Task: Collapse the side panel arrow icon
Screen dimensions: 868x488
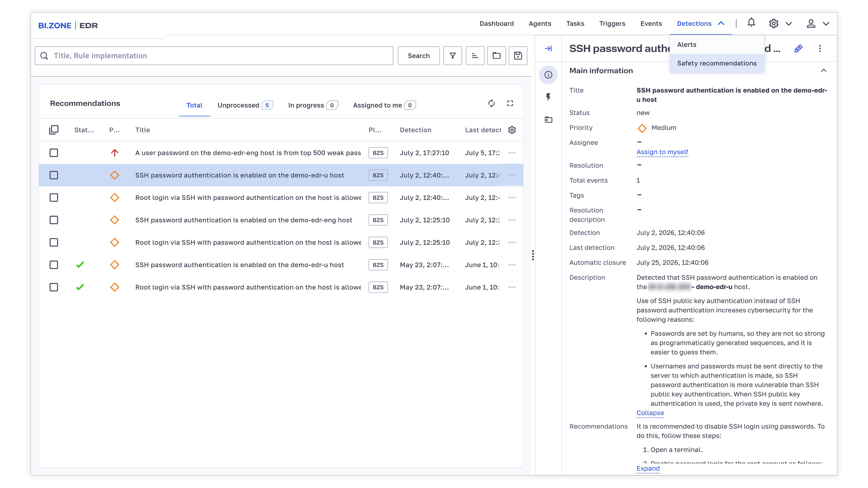Action: pyautogui.click(x=548, y=49)
